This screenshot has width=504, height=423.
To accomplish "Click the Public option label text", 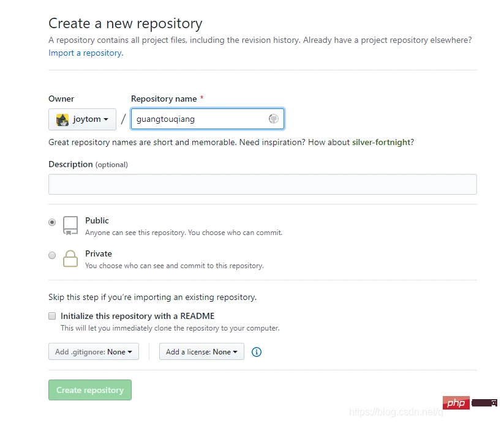I will [x=97, y=220].
